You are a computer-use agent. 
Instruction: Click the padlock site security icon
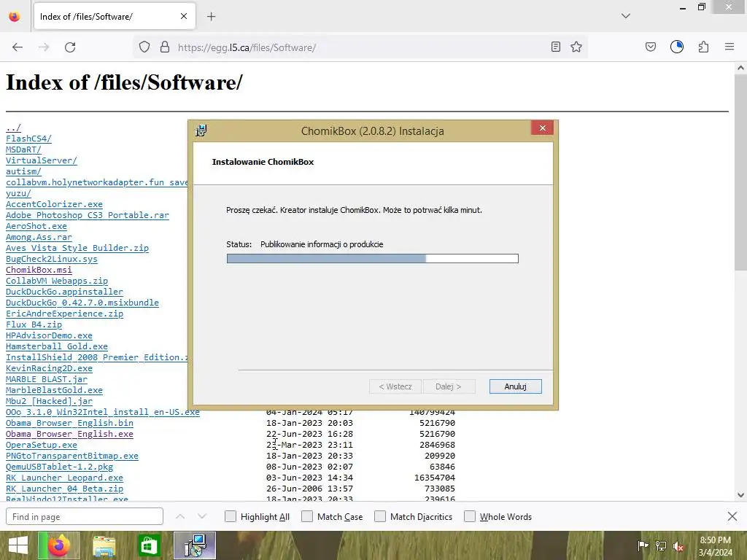165,47
